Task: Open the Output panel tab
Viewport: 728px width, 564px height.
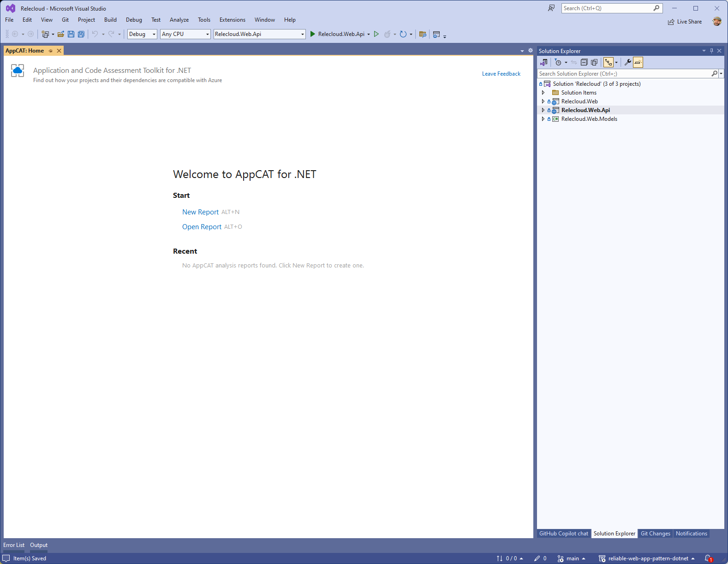Action: pyautogui.click(x=39, y=545)
